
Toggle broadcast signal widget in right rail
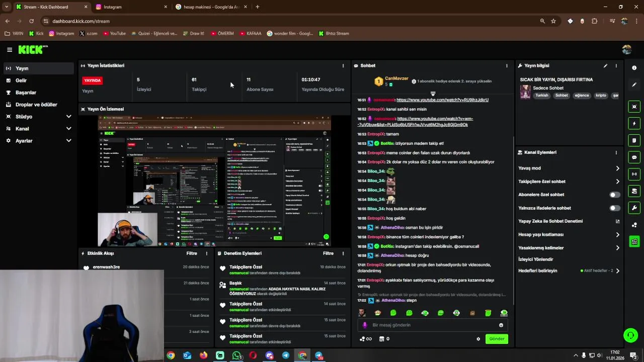(634, 174)
